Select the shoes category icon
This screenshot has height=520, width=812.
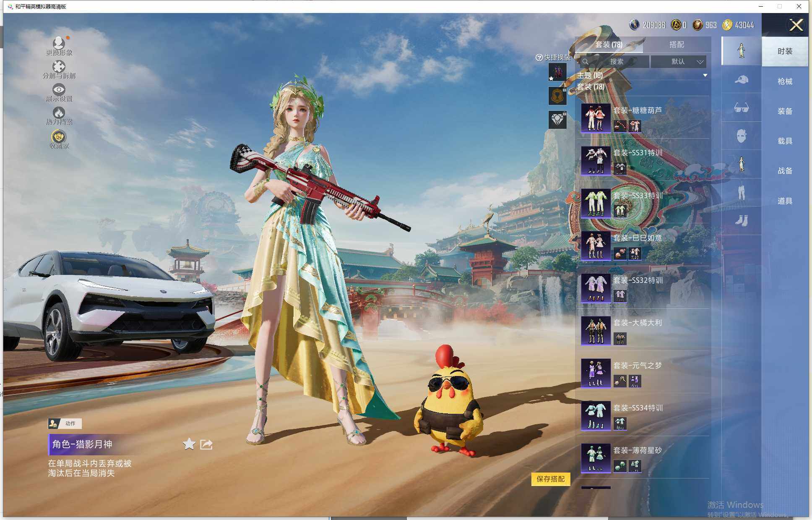[x=741, y=220]
